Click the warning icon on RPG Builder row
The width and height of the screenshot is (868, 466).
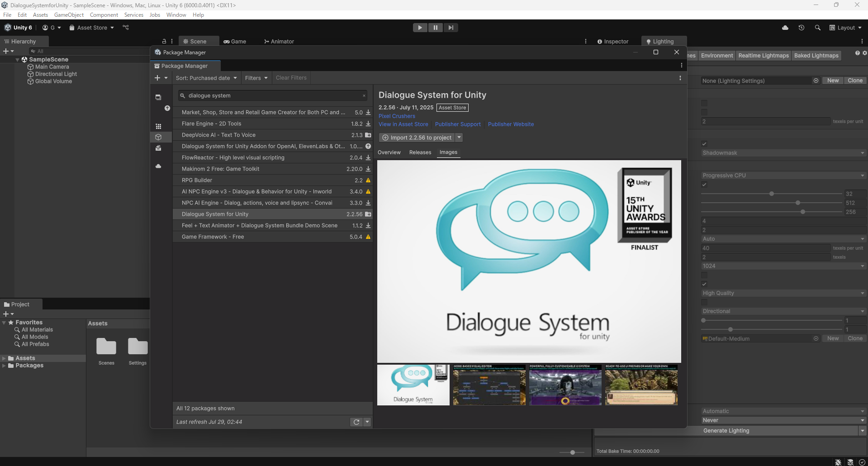click(368, 180)
